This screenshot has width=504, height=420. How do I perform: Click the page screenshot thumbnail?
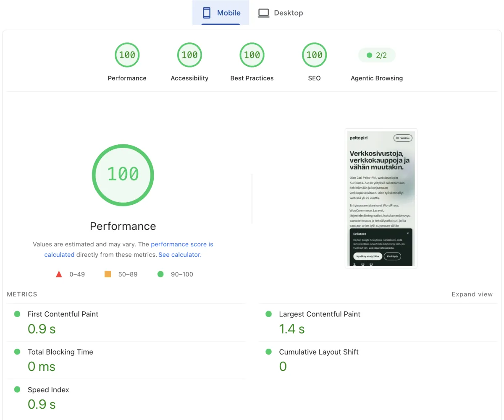click(381, 198)
